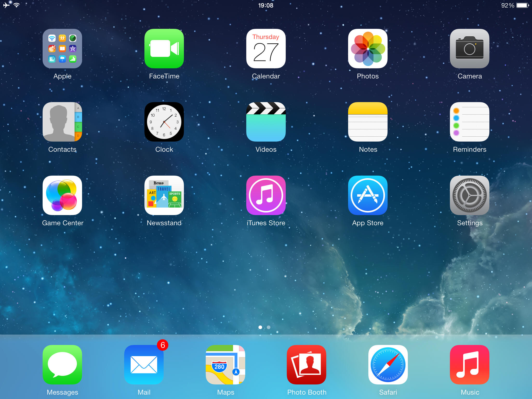Launch the App Store

[x=368, y=195]
